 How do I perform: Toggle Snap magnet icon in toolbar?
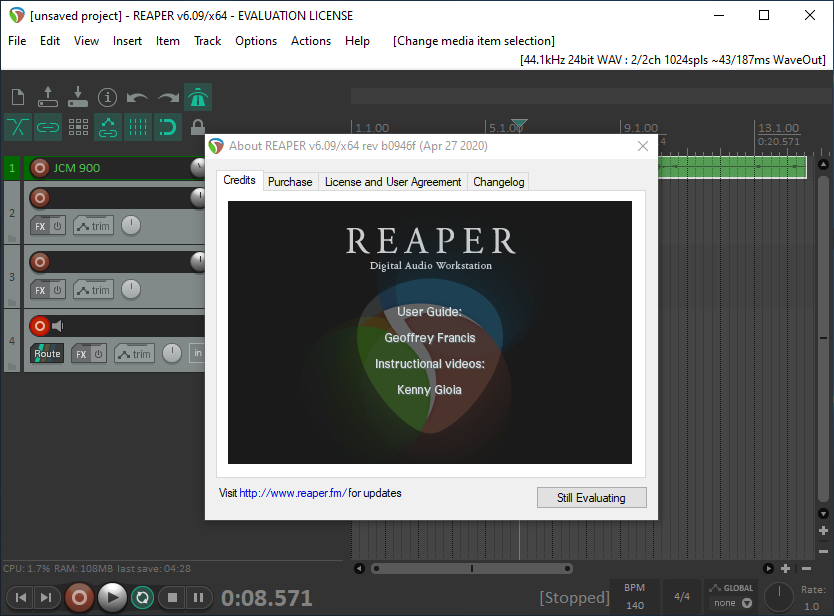[168, 127]
